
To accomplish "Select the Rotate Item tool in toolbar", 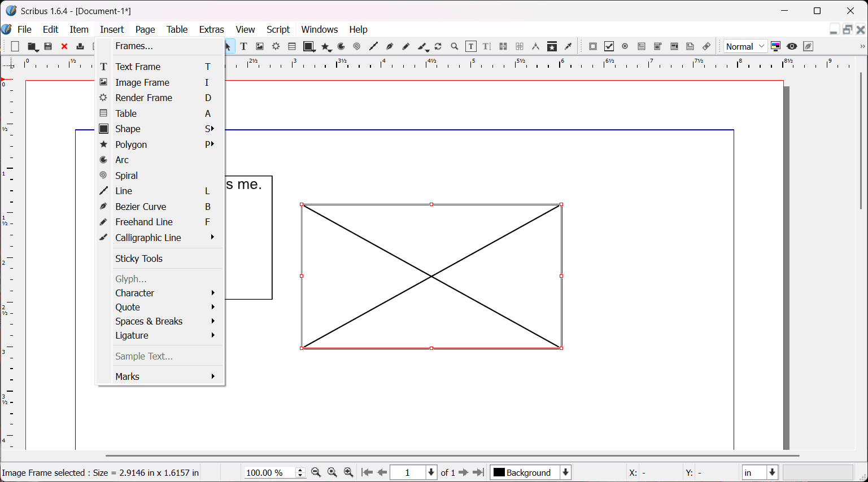I will 438,47.
